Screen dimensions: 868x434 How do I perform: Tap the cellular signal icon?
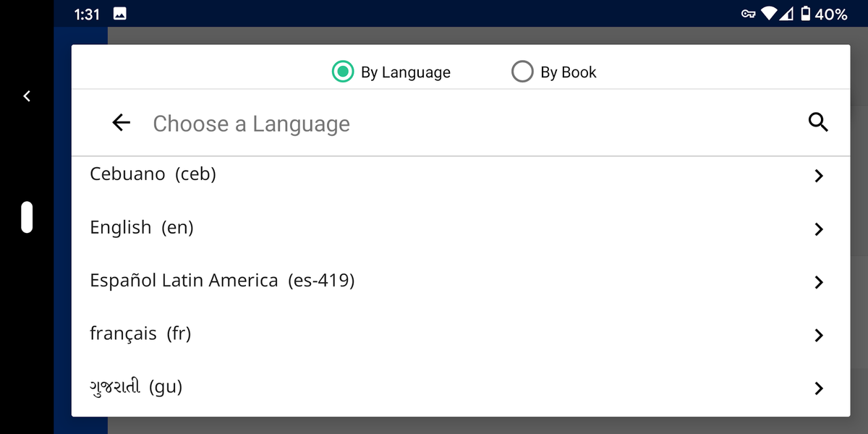[786, 14]
